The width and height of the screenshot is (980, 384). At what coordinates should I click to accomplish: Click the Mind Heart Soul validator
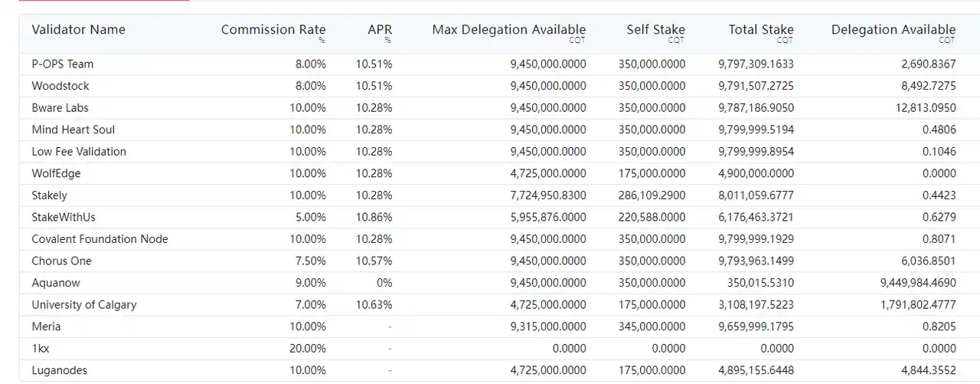point(73,130)
